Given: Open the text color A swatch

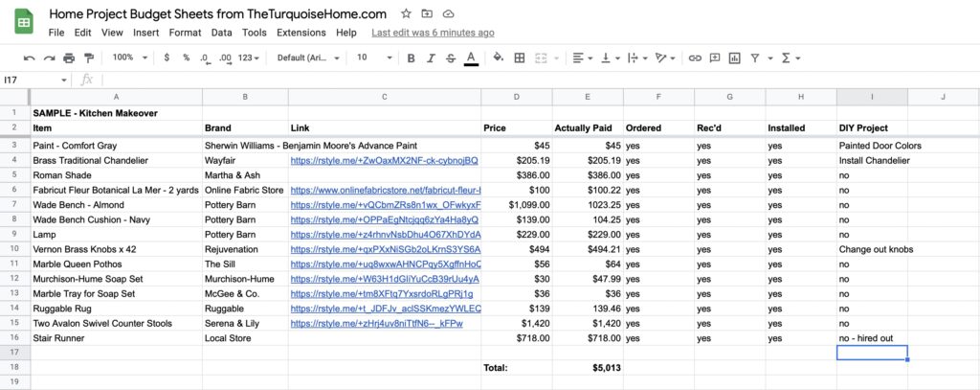Looking at the screenshot, I should click(x=471, y=58).
